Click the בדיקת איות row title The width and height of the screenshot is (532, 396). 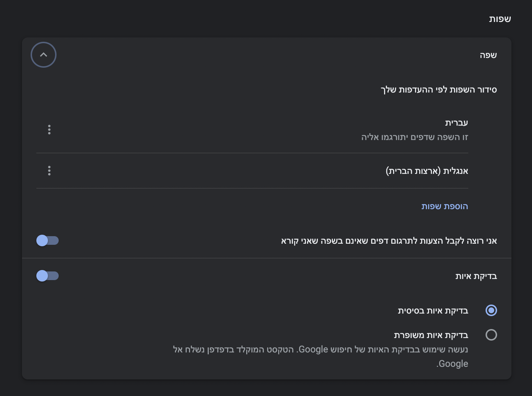click(476, 276)
